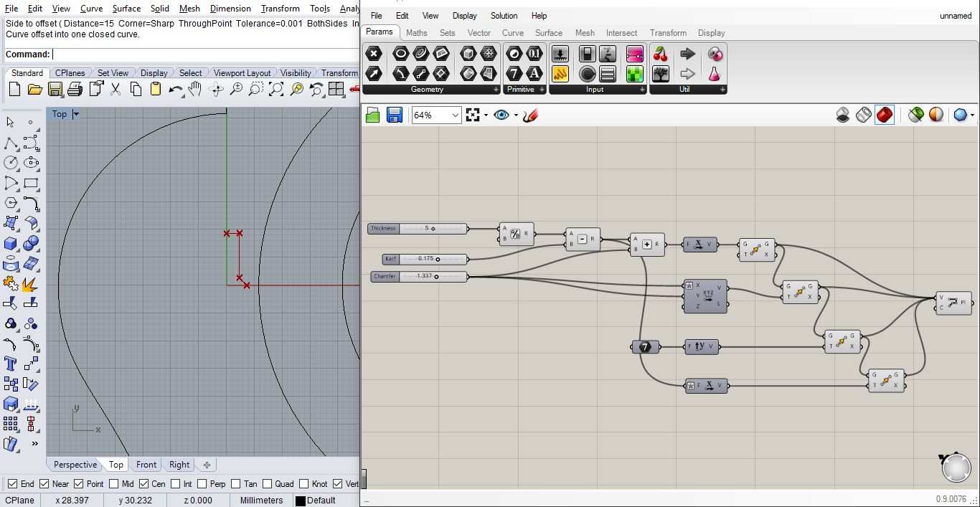Click Rhino's Print icon in Standard toolbar
980x507 pixels.
coord(75,89)
